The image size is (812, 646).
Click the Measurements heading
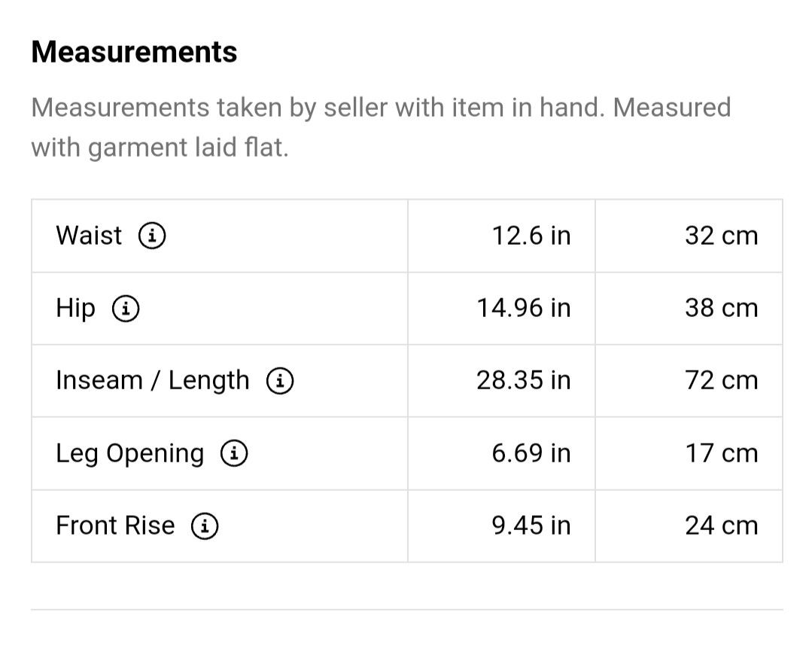[134, 52]
